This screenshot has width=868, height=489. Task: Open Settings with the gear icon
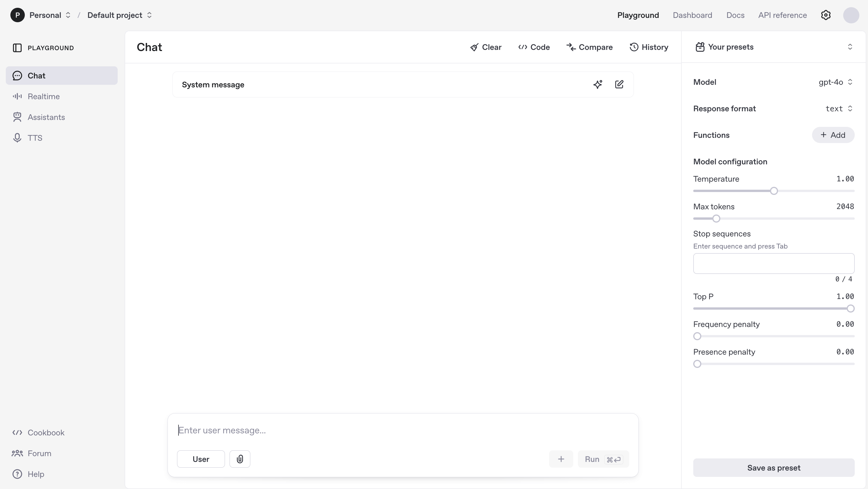click(826, 15)
